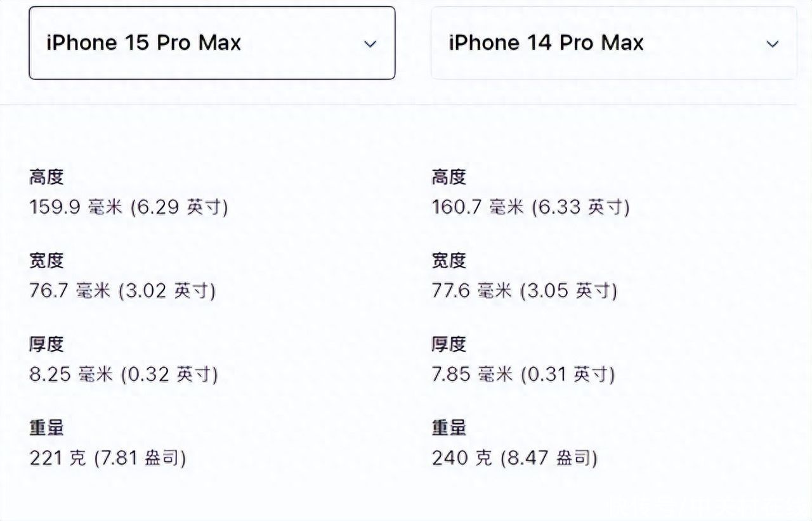Click the chevron beside iPhone 14 Pro Max
Screen dimensions: 812x521
tap(772, 44)
